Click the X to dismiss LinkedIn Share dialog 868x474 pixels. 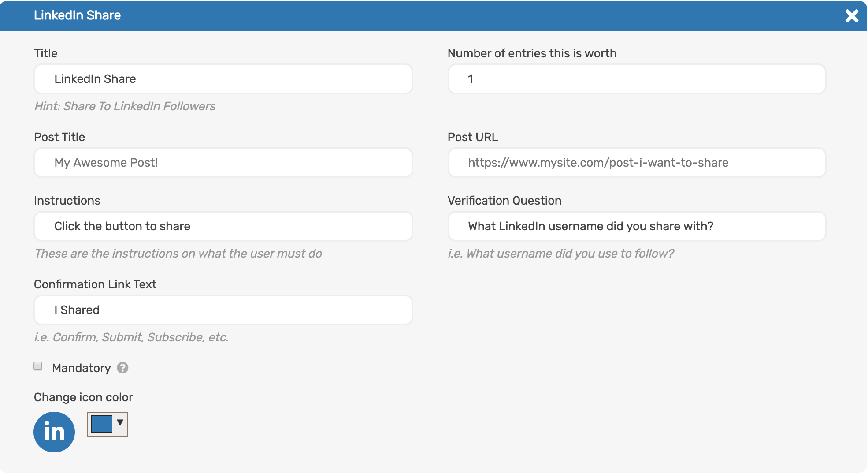pyautogui.click(x=852, y=15)
